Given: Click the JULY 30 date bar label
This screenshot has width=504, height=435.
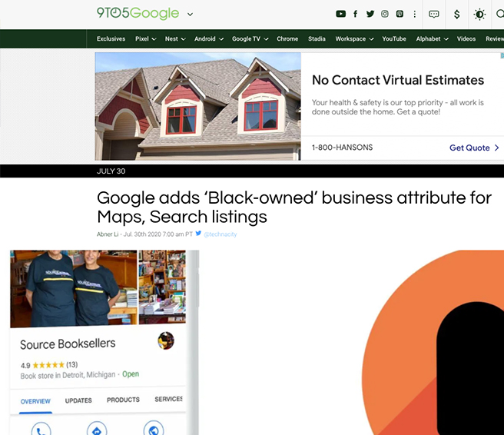Looking at the screenshot, I should coord(111,171).
